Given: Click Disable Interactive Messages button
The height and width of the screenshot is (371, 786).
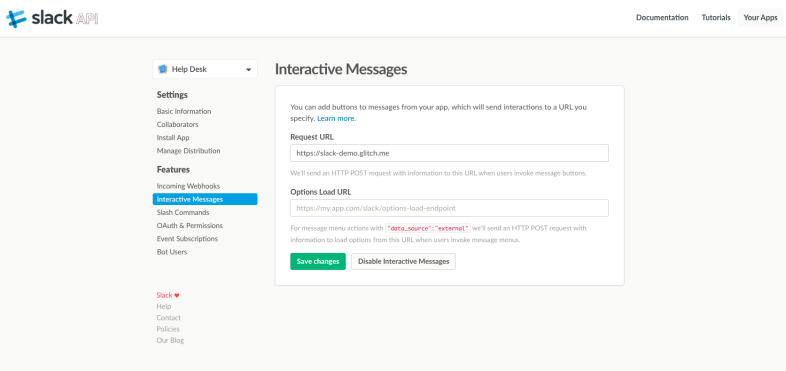Looking at the screenshot, I should click(404, 262).
